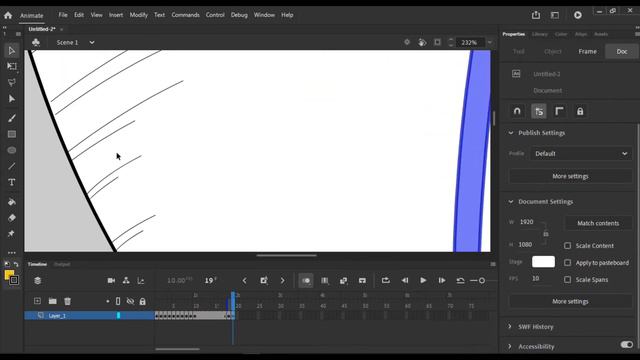
Task: Step forward one frame
Action: (x=442, y=280)
